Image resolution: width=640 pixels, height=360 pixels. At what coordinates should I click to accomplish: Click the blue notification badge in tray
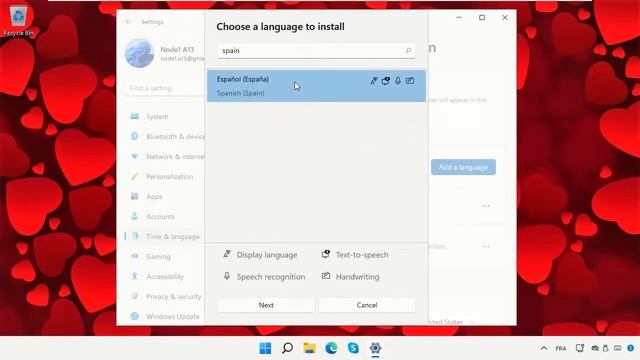coord(631,348)
